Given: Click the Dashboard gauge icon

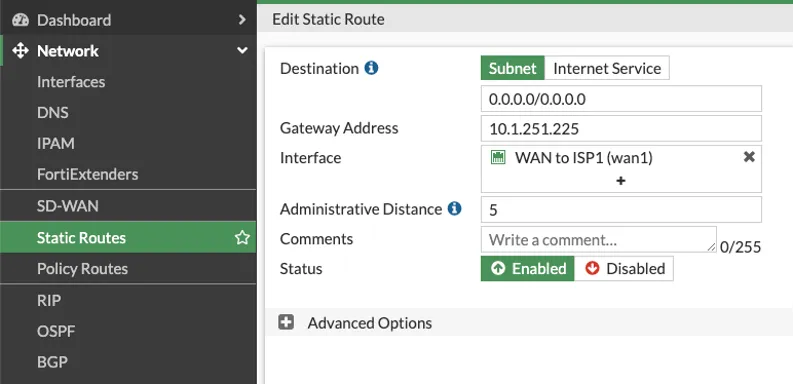Looking at the screenshot, I should pos(20,20).
